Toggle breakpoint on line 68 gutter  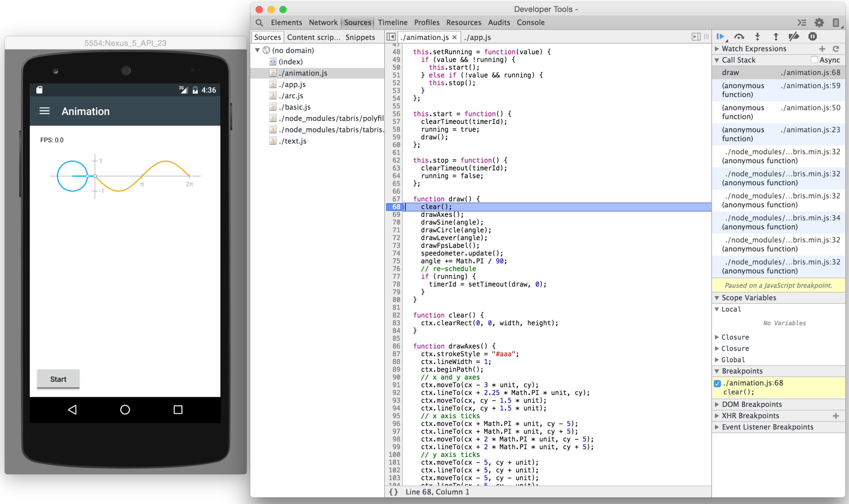(x=396, y=207)
